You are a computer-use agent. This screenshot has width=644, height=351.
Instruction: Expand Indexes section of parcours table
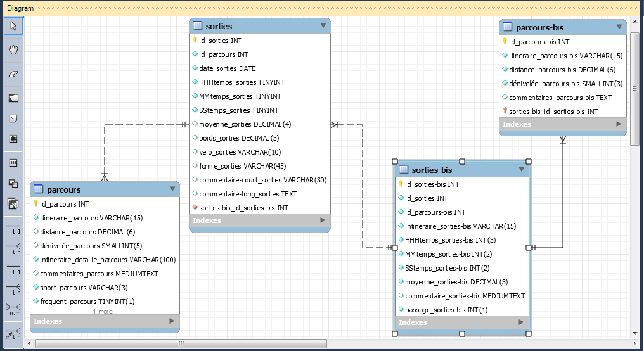(x=172, y=321)
